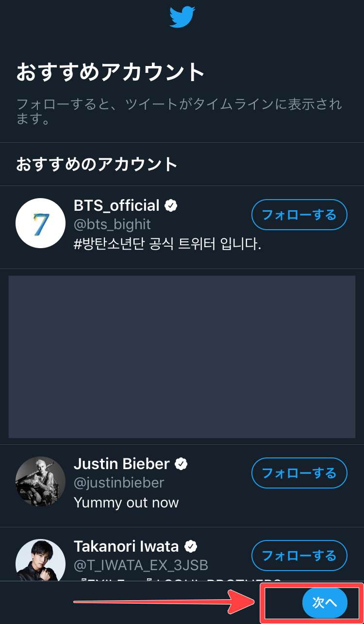Click the Twitter bird logo
The image size is (364, 624).
(182, 17)
